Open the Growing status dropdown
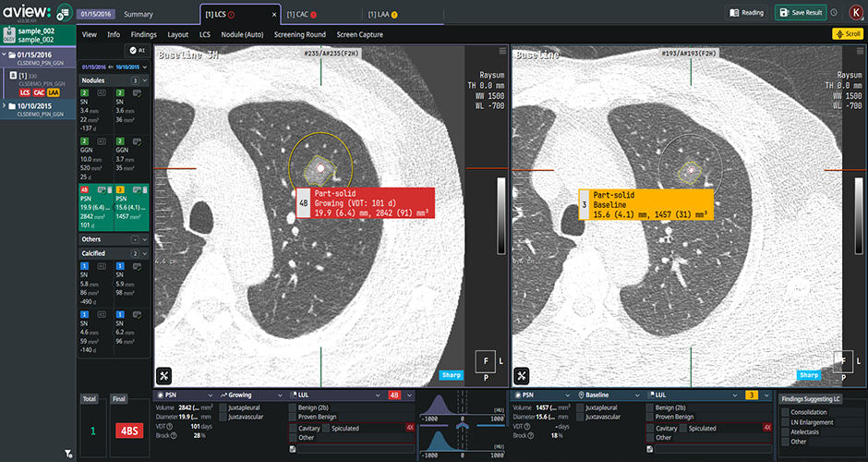Screen dimensions: 868x462 click(x=249, y=395)
